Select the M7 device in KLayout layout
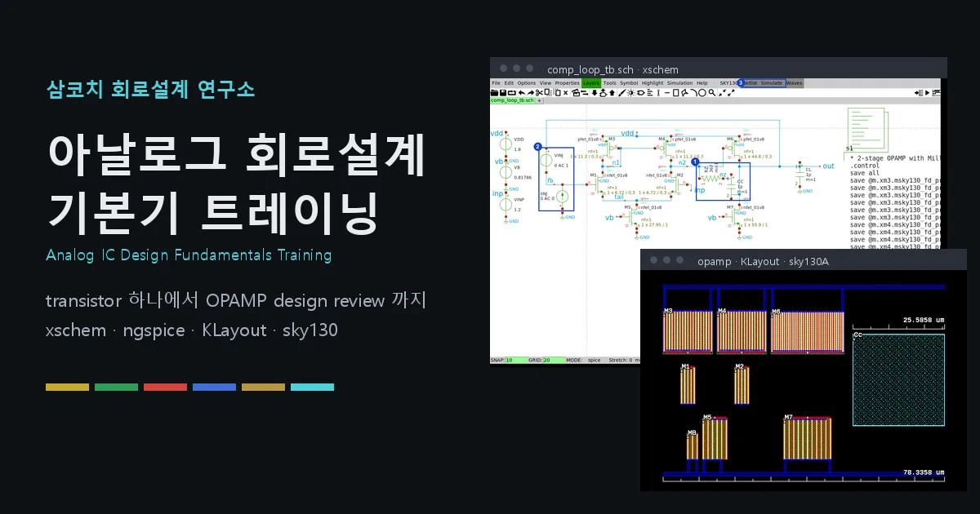980x514 pixels. [807, 437]
